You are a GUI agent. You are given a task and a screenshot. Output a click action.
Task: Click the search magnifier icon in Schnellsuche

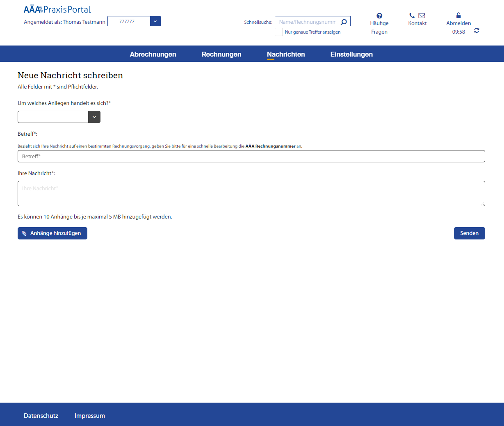coord(344,22)
